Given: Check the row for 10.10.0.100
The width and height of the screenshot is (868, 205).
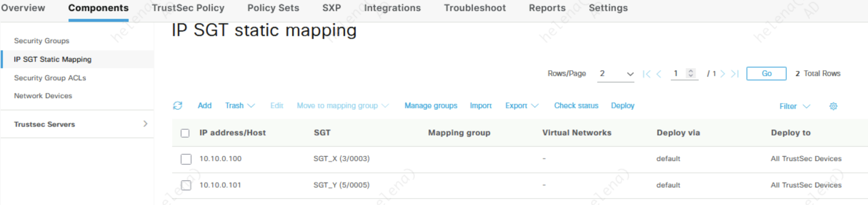Looking at the screenshot, I should click(x=186, y=159).
